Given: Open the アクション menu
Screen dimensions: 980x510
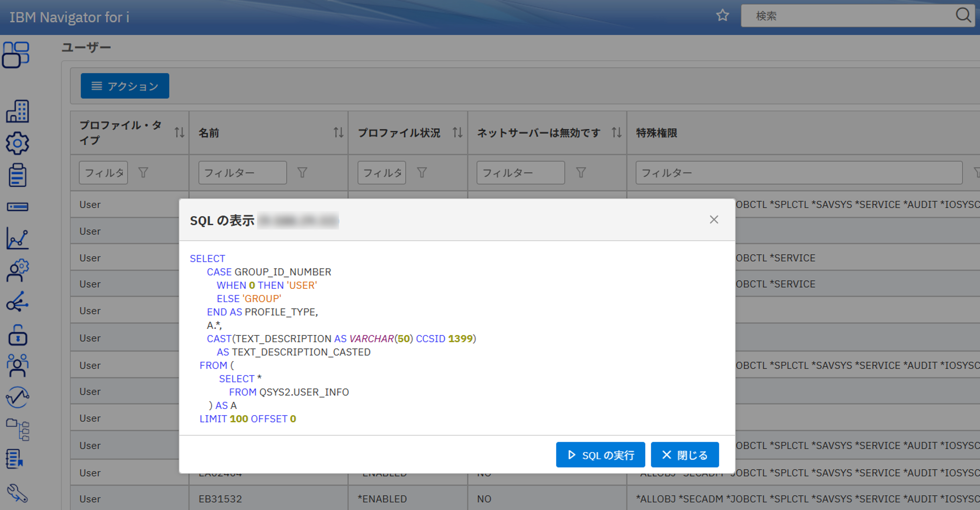Looking at the screenshot, I should point(125,86).
